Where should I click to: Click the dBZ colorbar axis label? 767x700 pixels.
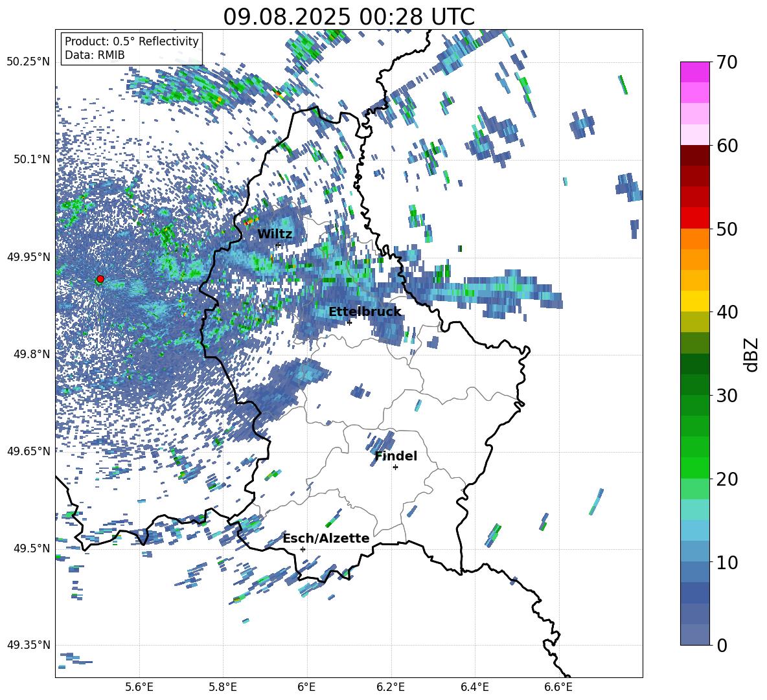[x=752, y=354]
